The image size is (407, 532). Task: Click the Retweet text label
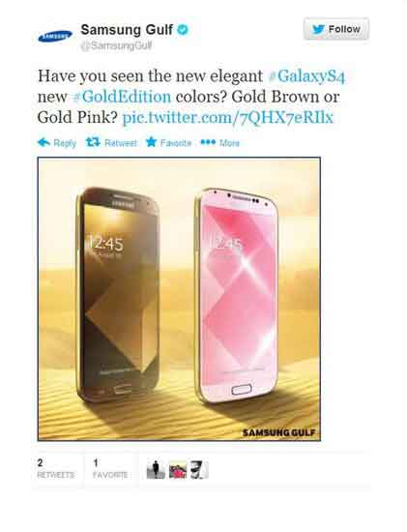click(x=121, y=143)
